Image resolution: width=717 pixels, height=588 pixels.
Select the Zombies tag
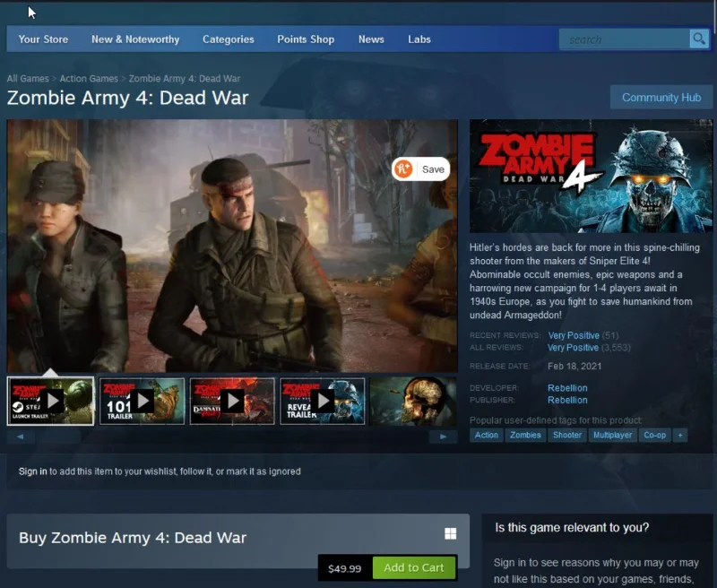tap(525, 436)
